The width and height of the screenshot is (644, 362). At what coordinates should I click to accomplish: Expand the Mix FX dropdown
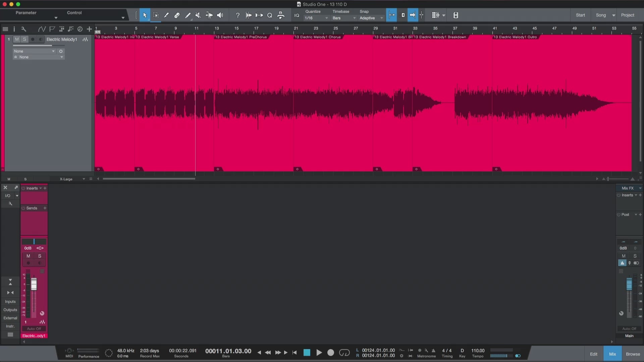[x=640, y=188]
